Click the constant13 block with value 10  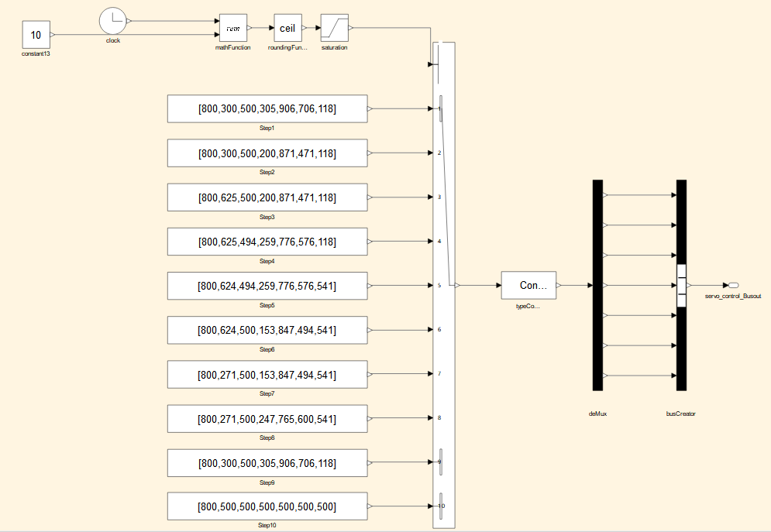(36, 35)
